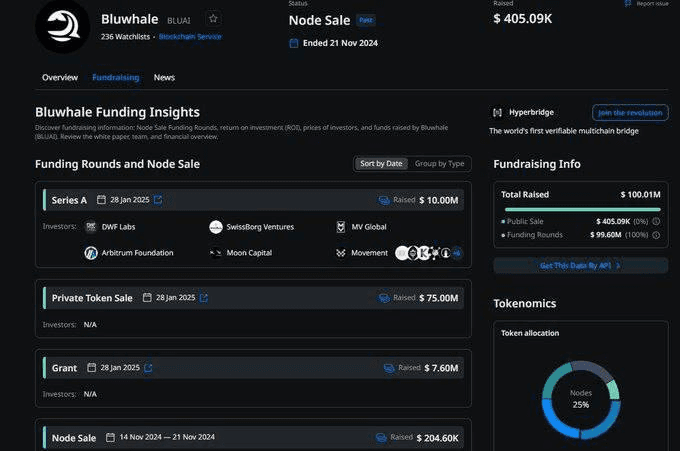The width and height of the screenshot is (680, 451).
Task: Select the Fundraising tab
Action: pos(115,77)
